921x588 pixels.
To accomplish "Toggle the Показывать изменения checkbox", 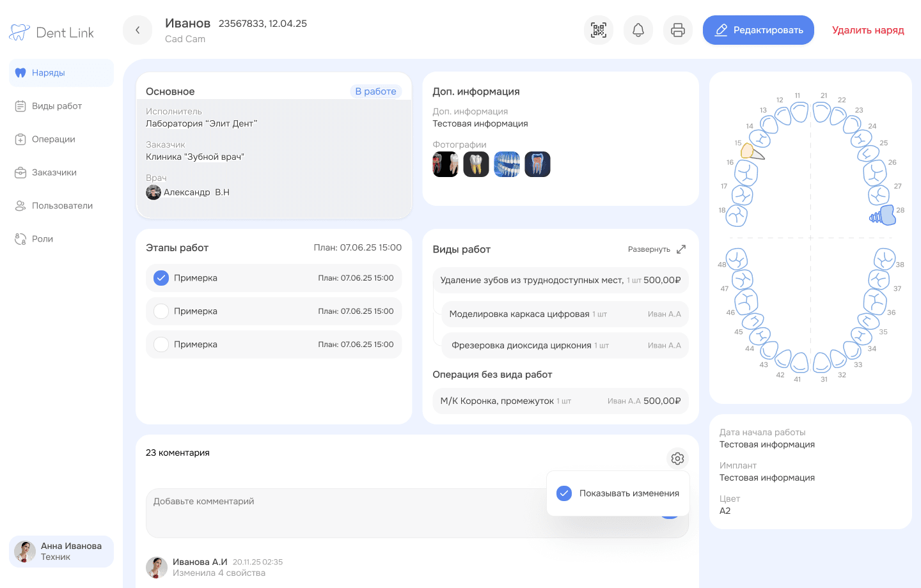I will [x=564, y=493].
